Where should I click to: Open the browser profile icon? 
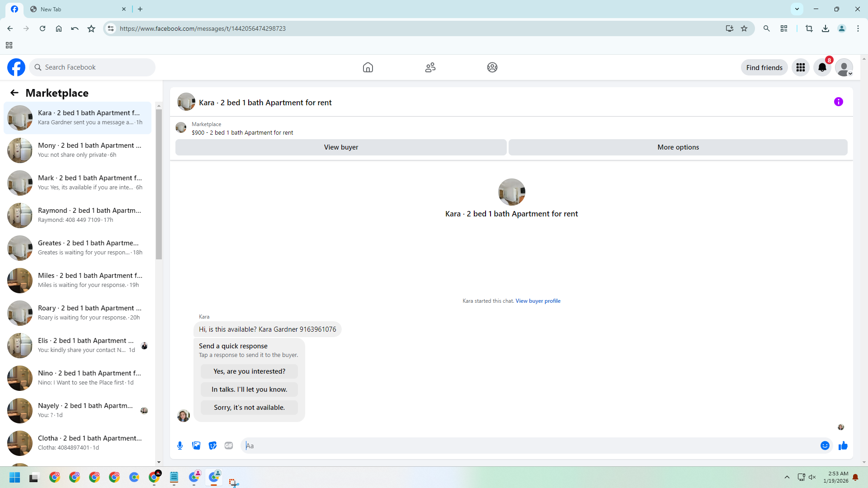(x=842, y=28)
